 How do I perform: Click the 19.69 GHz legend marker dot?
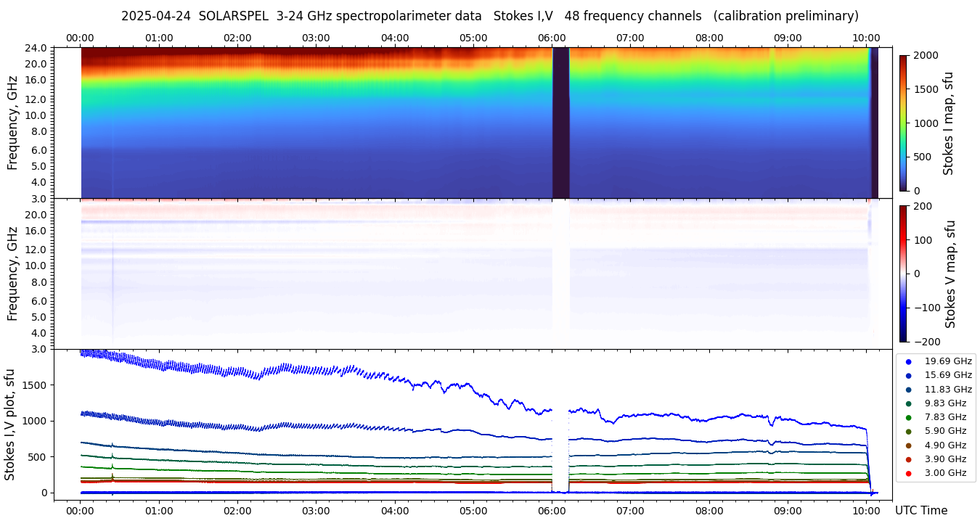point(908,361)
